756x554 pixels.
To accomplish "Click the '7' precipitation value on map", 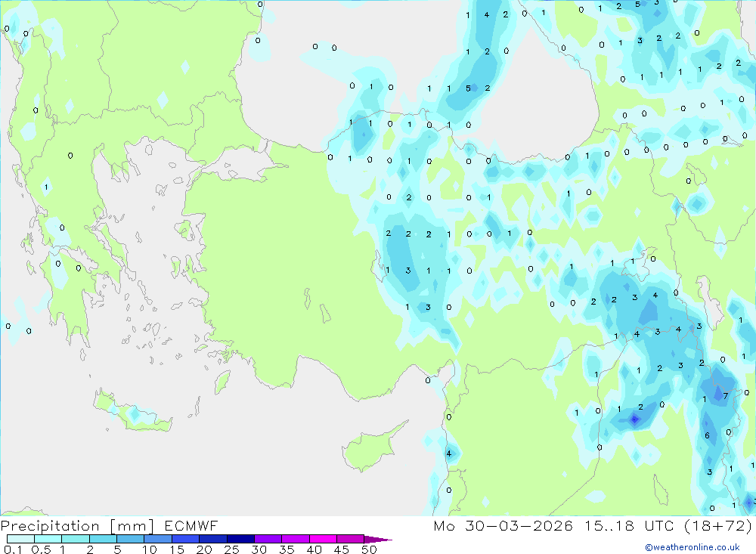I will coord(725,396).
